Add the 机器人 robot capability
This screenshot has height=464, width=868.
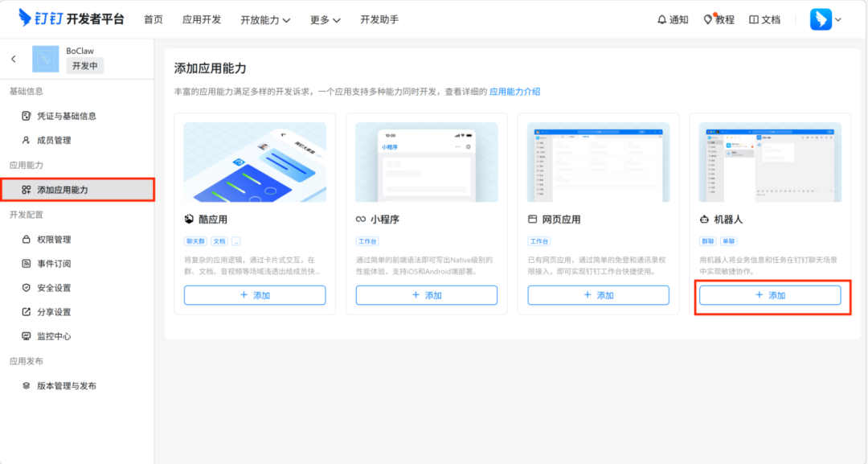pos(770,295)
